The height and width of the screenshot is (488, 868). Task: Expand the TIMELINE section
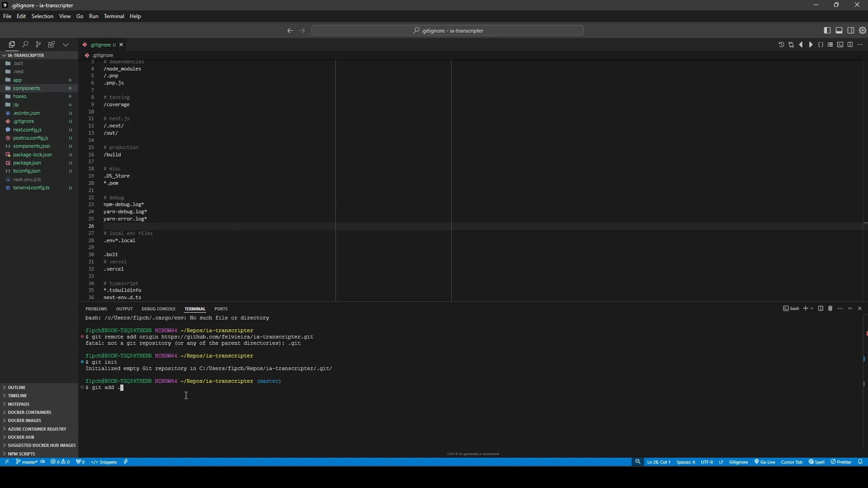[x=39, y=396]
